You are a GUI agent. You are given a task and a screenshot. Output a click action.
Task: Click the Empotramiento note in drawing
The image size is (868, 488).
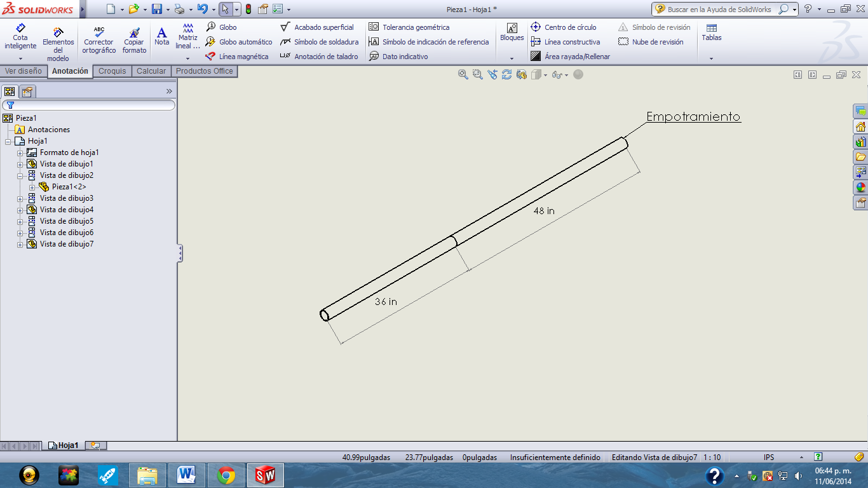tap(693, 117)
